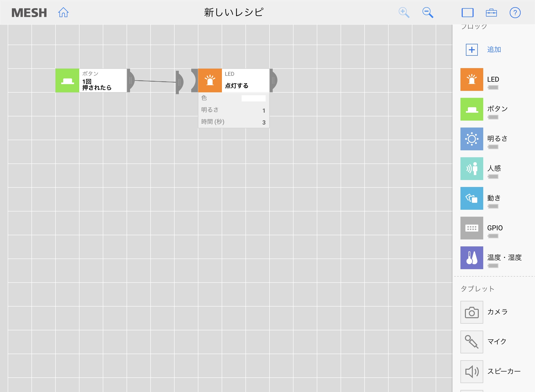The width and height of the screenshot is (535, 392).
Task: Pick the マイク microphone block
Action: pyautogui.click(x=472, y=342)
